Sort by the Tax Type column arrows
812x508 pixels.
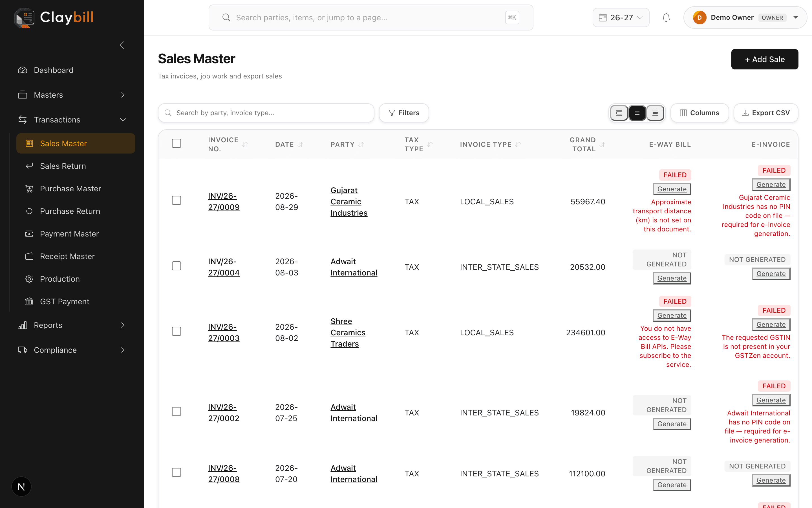(430, 144)
